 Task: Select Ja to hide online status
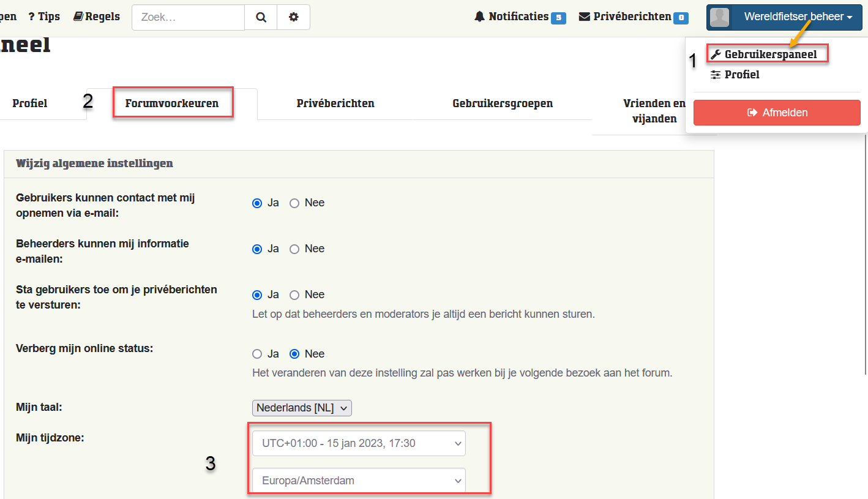(x=257, y=354)
